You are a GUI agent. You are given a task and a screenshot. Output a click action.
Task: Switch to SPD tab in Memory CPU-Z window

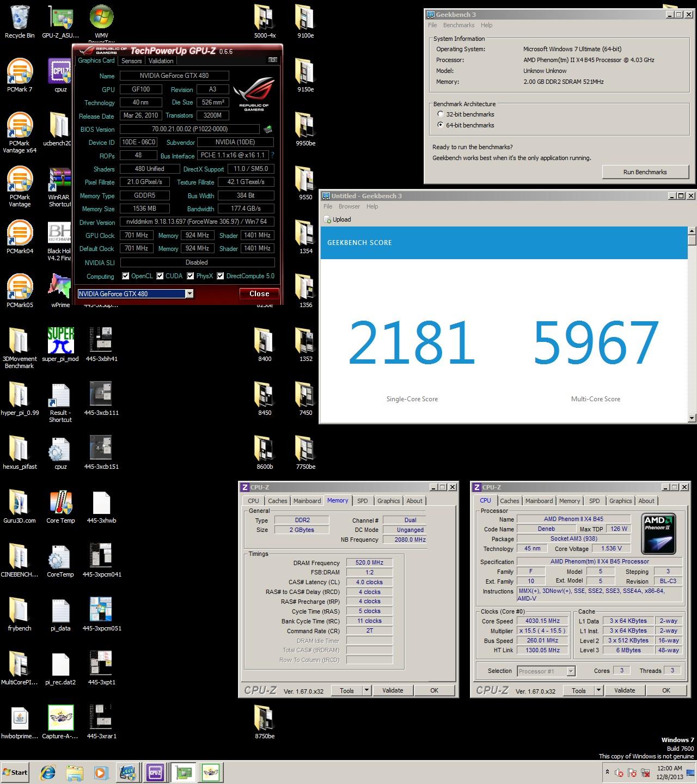coord(363,501)
